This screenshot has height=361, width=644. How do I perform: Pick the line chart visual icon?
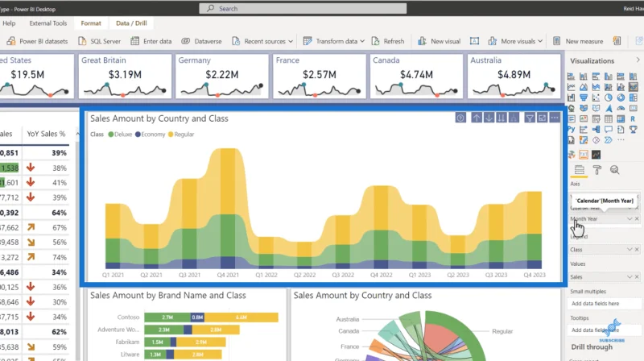click(571, 87)
